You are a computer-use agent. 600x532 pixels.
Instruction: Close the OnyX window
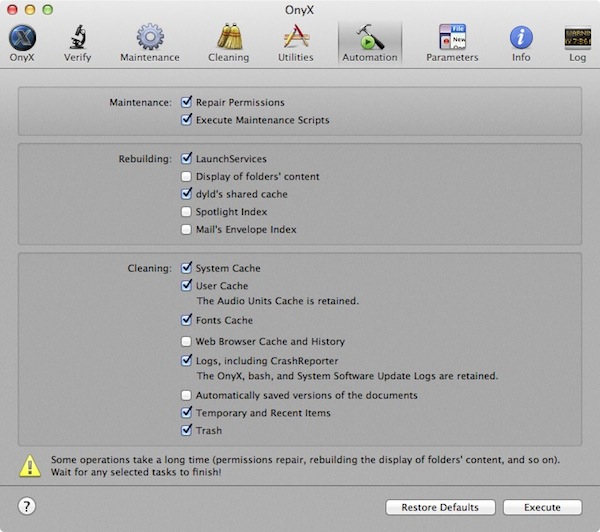(x=12, y=10)
